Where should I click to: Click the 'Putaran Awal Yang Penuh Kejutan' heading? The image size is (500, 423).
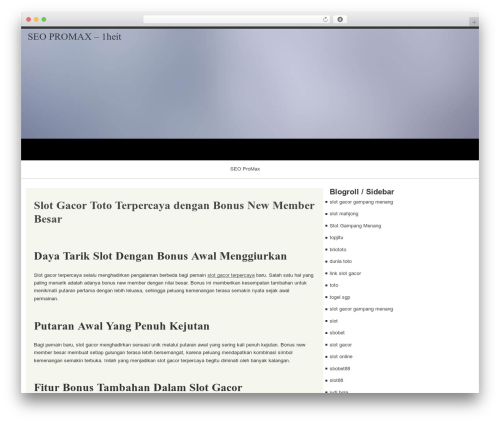(122, 326)
